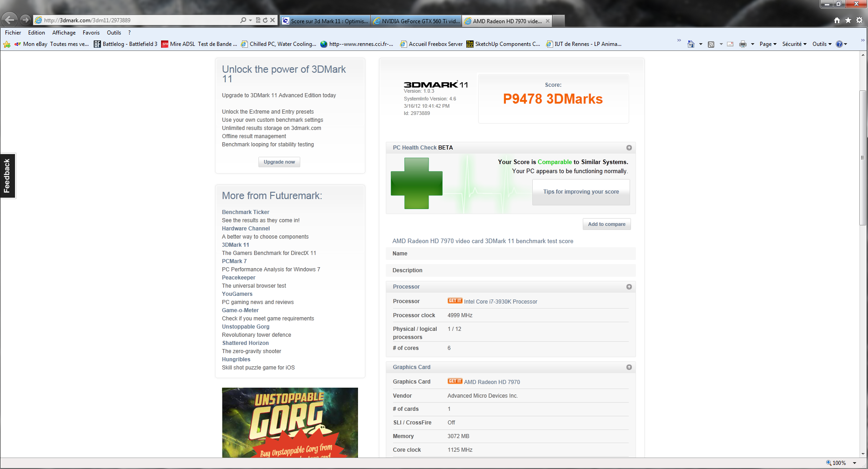Click the orange GET IT badge beside Intel Core i7-3930K
This screenshot has height=469, width=868.
(x=454, y=301)
